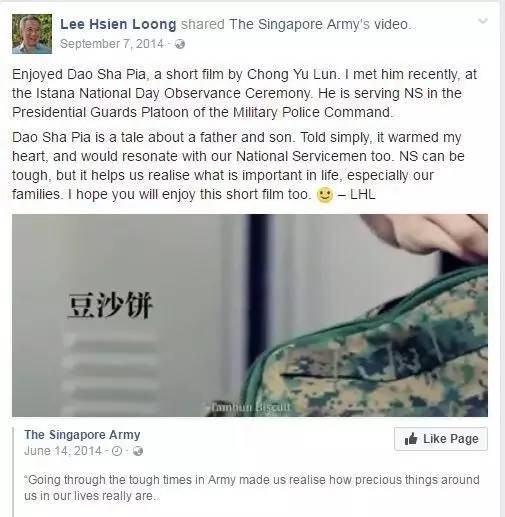Click the globe icon beside September 7
Image resolution: width=505 pixels, height=517 pixels.
tap(180, 44)
